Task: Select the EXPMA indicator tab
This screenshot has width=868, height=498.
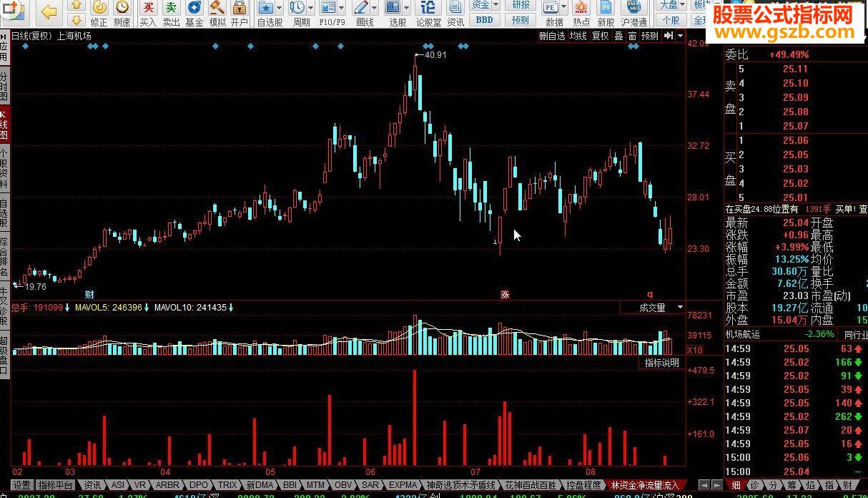Action: 403,485
